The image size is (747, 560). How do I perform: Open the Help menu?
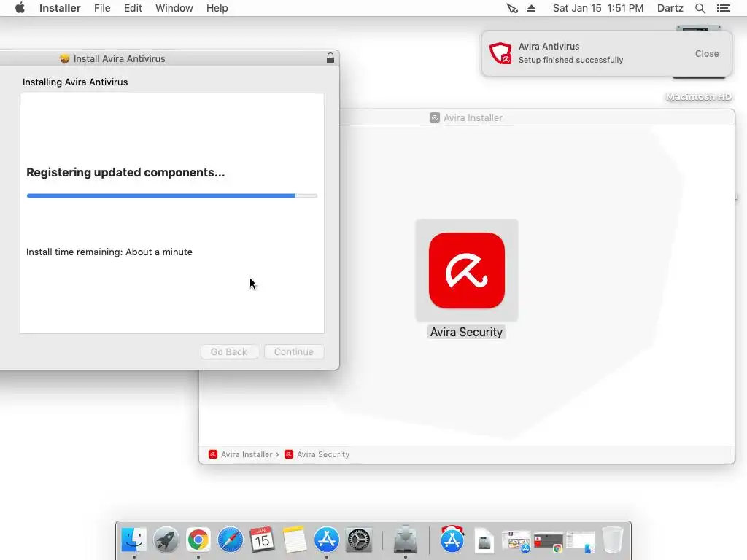pyautogui.click(x=217, y=8)
